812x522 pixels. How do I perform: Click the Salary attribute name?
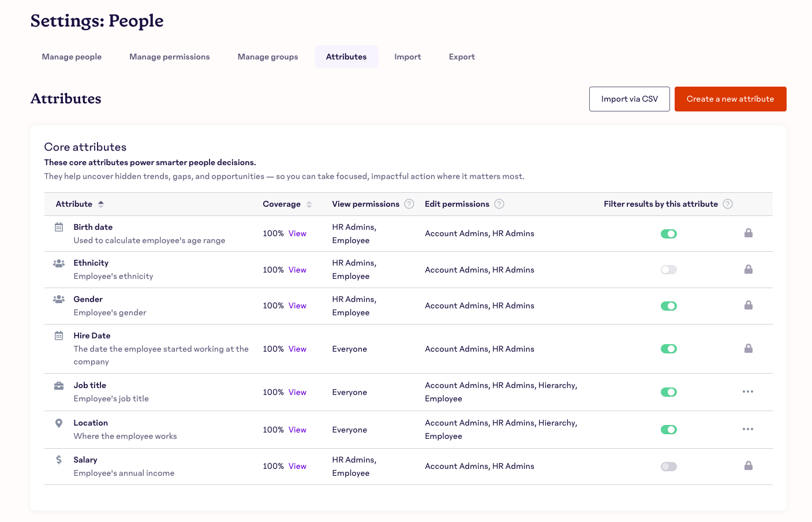[85, 460]
